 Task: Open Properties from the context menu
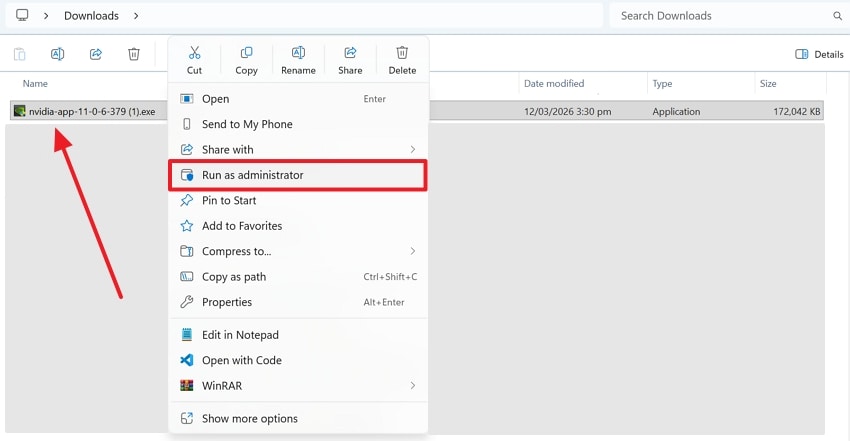click(x=227, y=302)
